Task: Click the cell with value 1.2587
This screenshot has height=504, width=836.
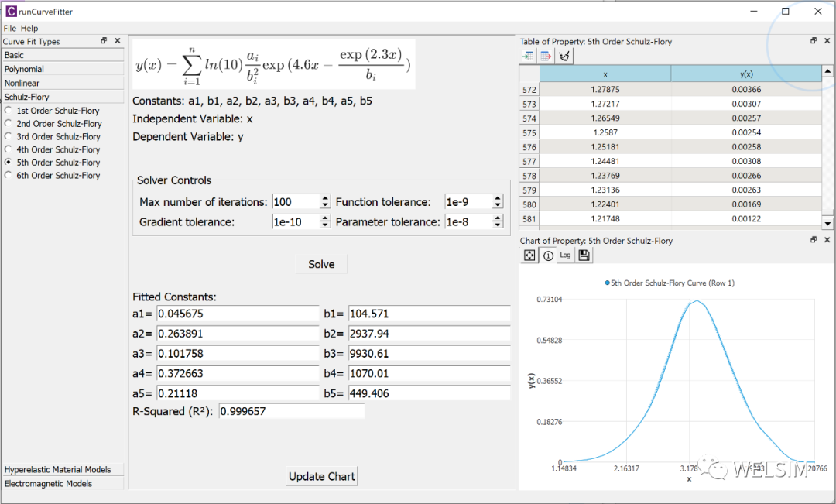Action: (x=605, y=132)
